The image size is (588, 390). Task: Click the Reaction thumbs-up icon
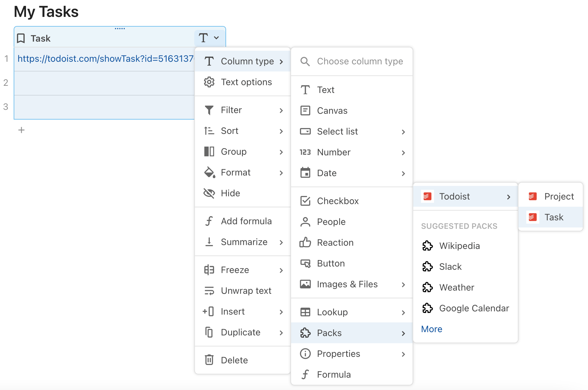305,242
